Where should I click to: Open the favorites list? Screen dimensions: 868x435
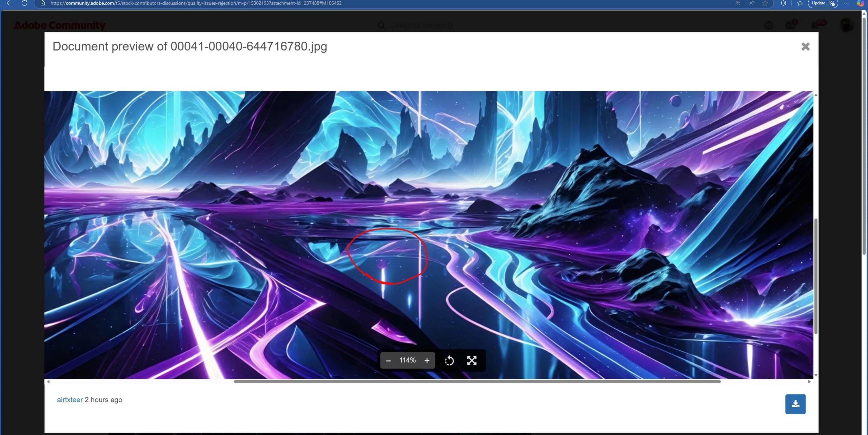pos(800,3)
